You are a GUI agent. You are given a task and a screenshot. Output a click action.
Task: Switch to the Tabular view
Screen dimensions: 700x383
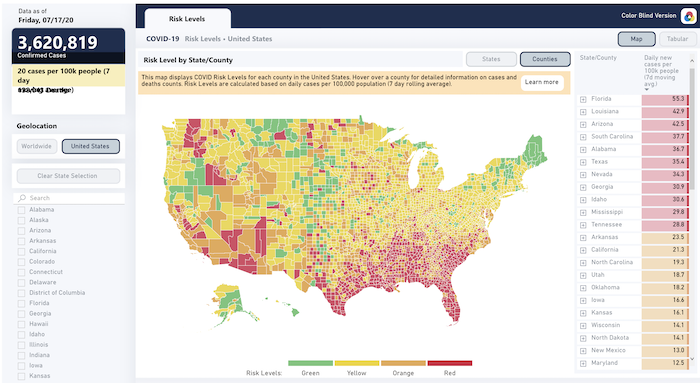pos(677,39)
